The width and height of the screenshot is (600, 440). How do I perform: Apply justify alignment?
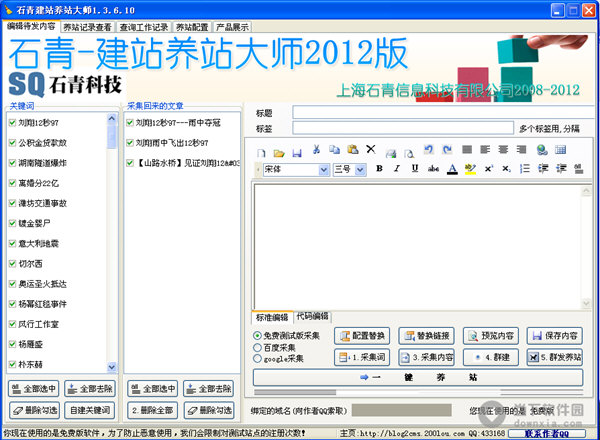467,150
